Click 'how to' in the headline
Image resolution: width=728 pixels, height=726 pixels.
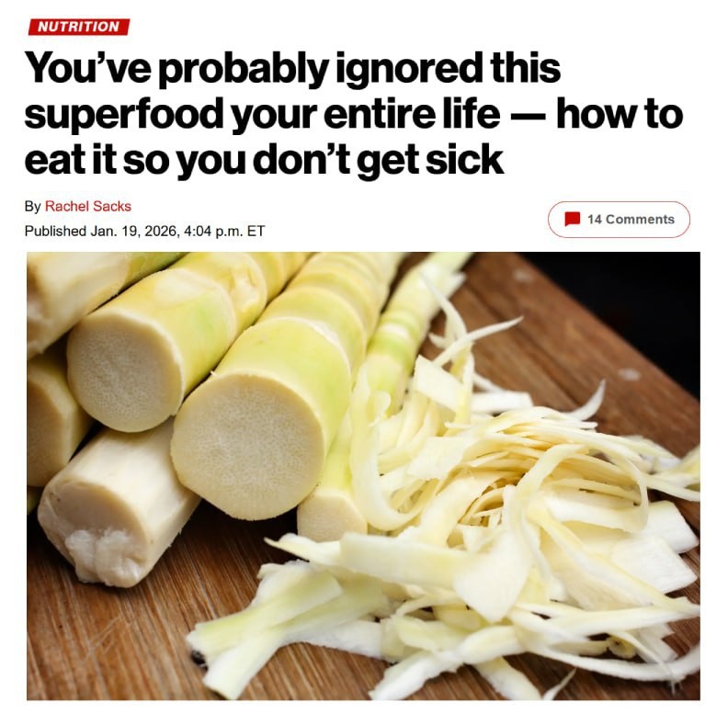(620, 114)
